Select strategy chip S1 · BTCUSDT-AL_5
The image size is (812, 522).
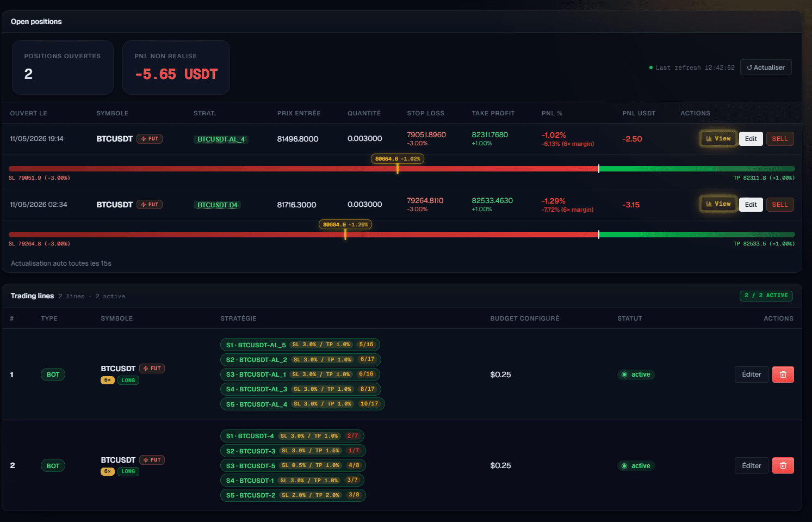[x=300, y=345]
